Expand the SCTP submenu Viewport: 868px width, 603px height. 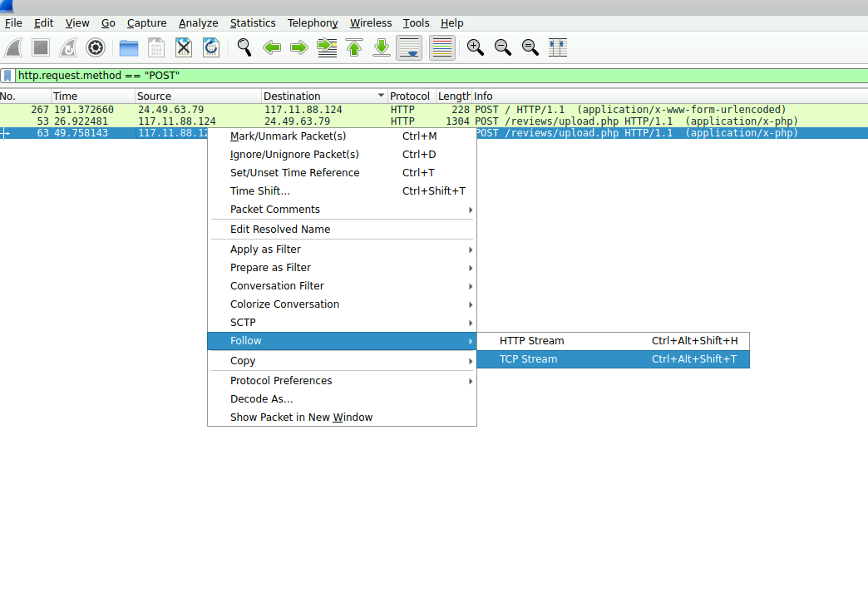coord(342,322)
